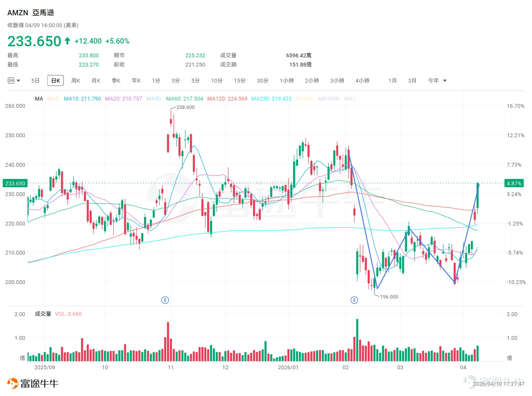The image size is (532, 396).
Task: Choose the 3分 interval
Action: pos(176,81)
